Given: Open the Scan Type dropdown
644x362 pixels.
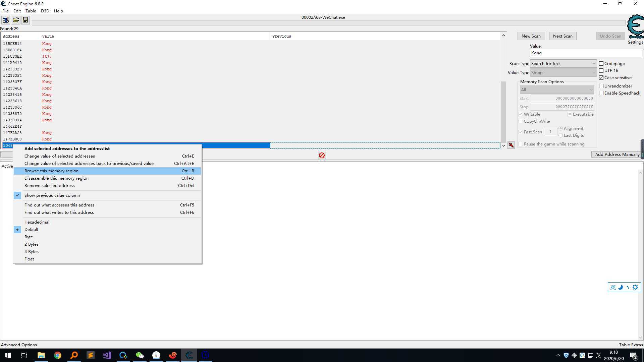Looking at the screenshot, I should click(x=563, y=63).
